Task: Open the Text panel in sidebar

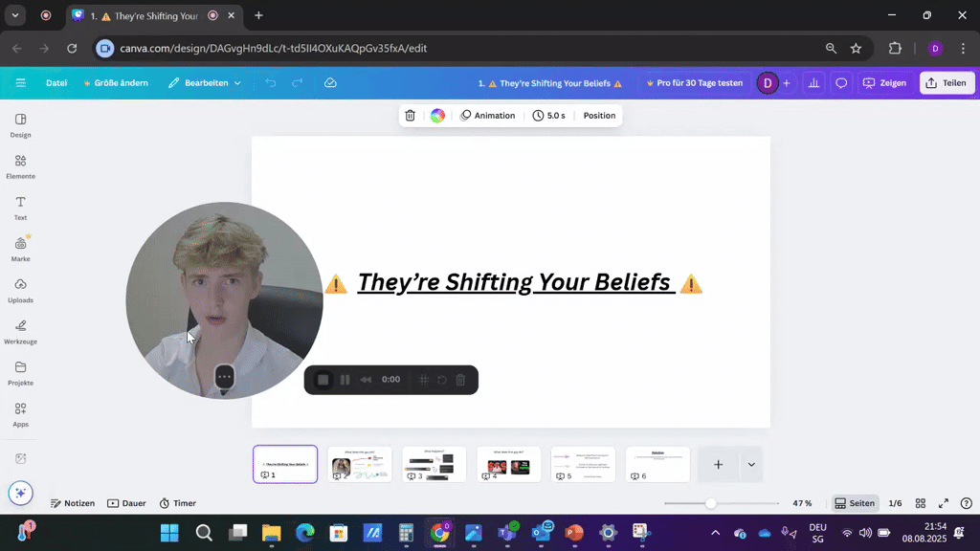Action: click(20, 207)
